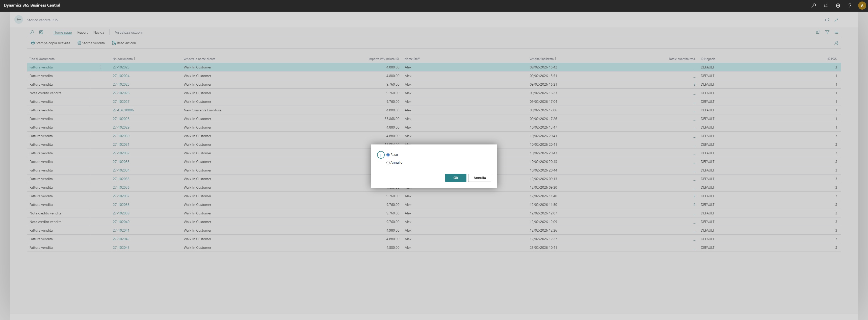Click Vendita finalizzata column header
868x320 pixels.
pyautogui.click(x=541, y=59)
